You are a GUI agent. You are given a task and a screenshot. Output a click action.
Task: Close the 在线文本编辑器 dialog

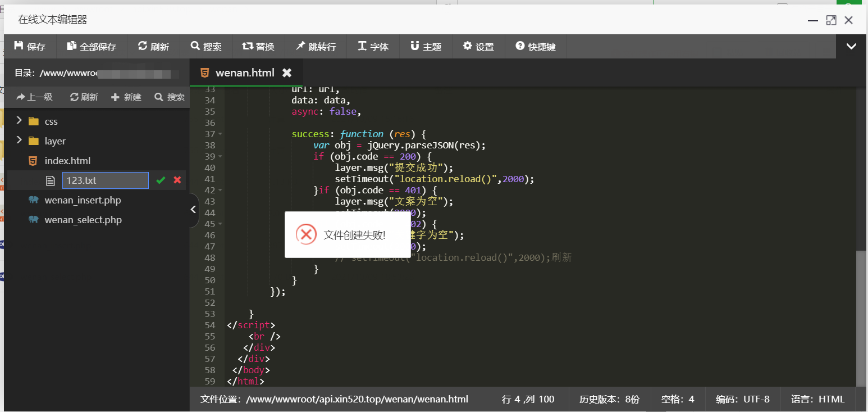[849, 20]
